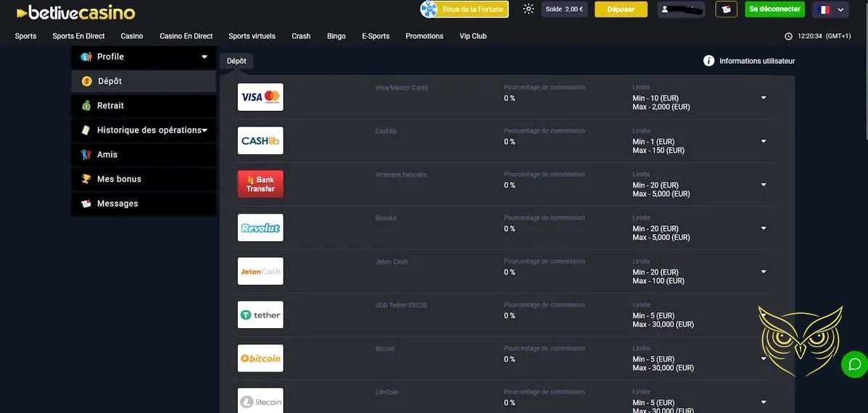
Task: Click the yellow Déposer button
Action: pyautogui.click(x=621, y=9)
